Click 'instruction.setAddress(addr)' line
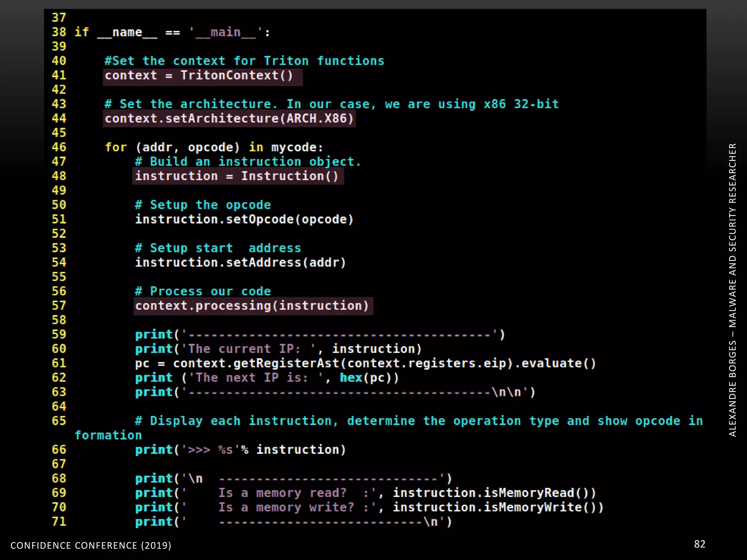The height and width of the screenshot is (560, 747). pos(241,262)
